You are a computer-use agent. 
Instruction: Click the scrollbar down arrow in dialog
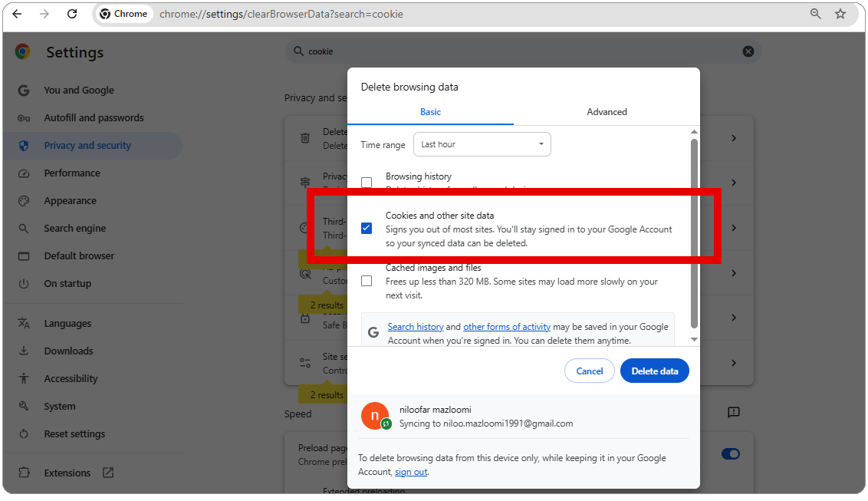point(694,339)
